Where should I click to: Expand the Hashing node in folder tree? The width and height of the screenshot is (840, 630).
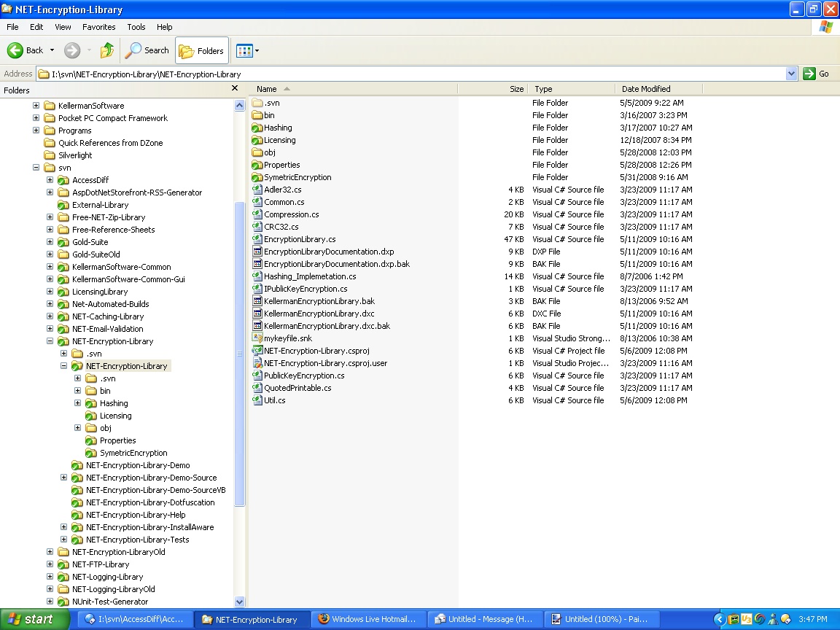pyautogui.click(x=78, y=402)
